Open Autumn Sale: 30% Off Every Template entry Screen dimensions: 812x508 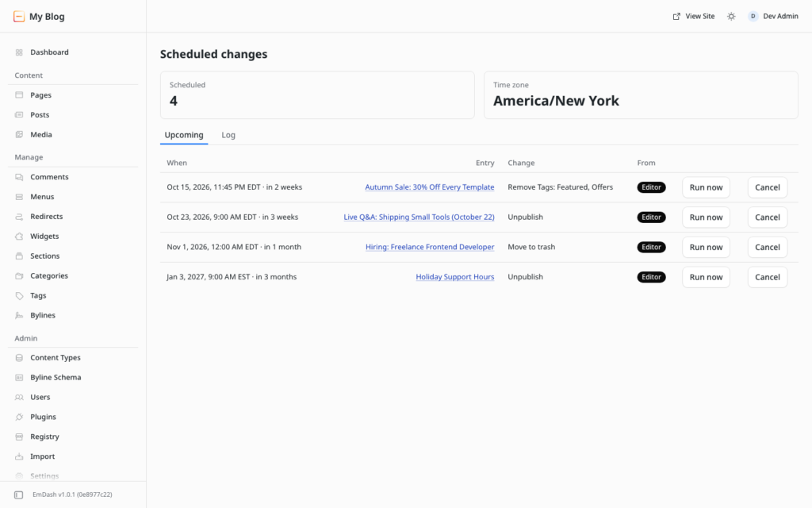[429, 187]
